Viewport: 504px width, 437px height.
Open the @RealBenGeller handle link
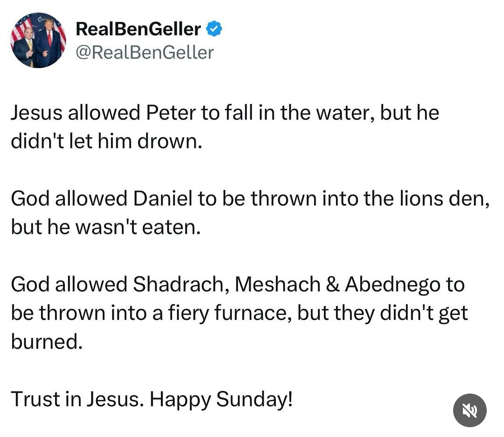[x=145, y=52]
